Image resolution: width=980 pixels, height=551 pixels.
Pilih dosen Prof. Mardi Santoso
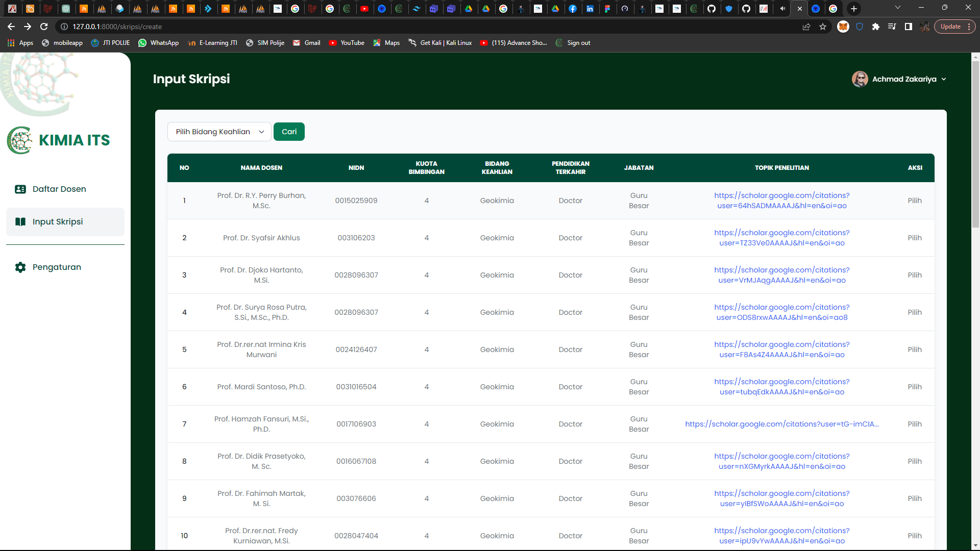tap(915, 387)
